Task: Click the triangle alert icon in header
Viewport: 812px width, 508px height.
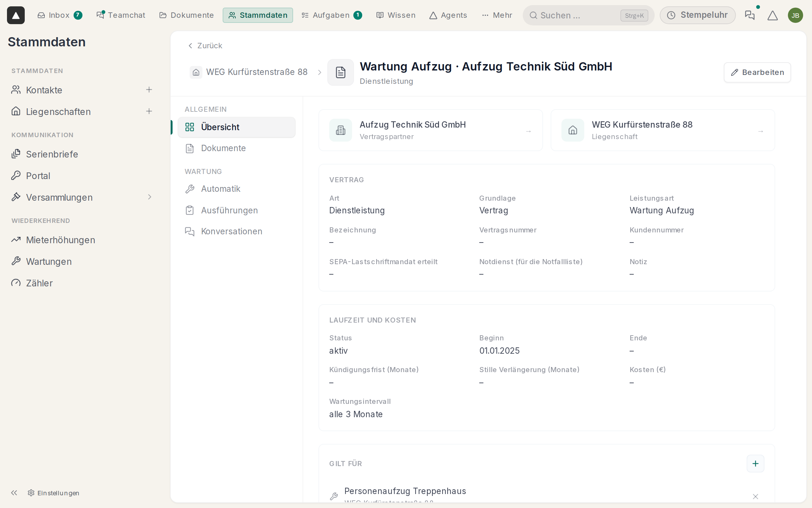Action: 772,15
